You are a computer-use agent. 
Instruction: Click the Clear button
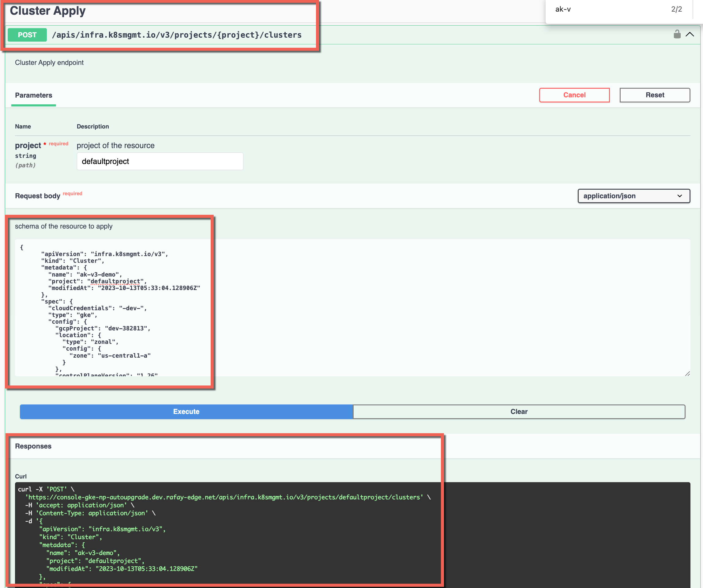click(x=519, y=412)
